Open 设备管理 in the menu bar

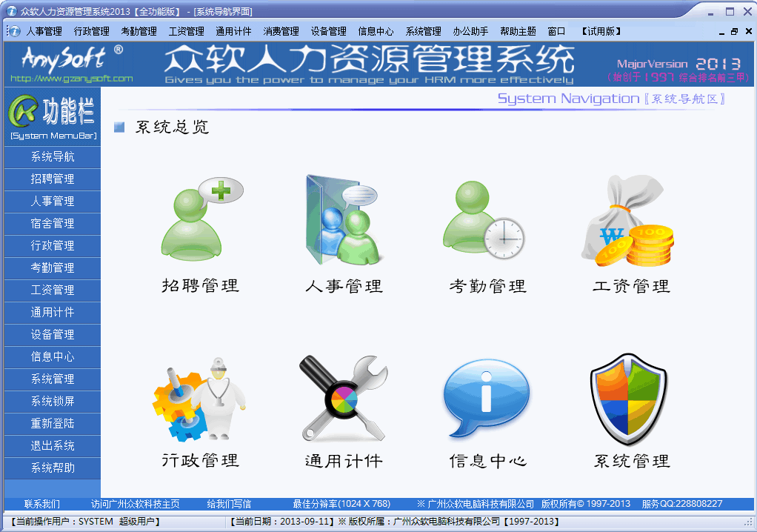coord(328,31)
